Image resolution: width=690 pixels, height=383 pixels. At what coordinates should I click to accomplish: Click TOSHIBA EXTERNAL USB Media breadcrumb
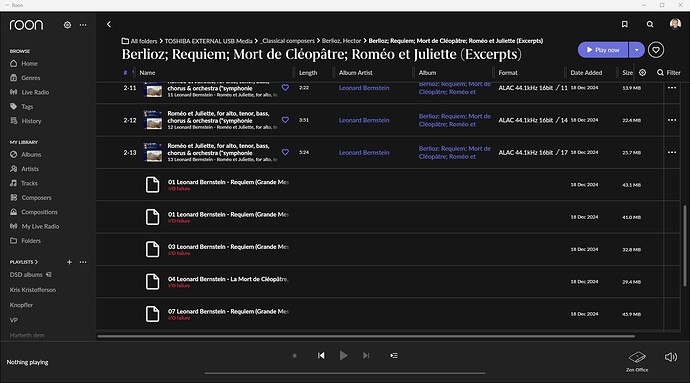point(209,41)
